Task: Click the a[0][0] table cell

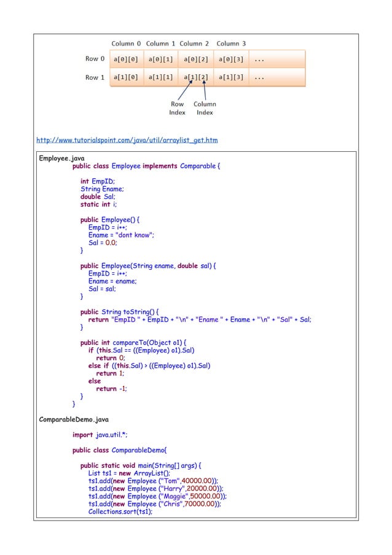Action: tap(126, 59)
